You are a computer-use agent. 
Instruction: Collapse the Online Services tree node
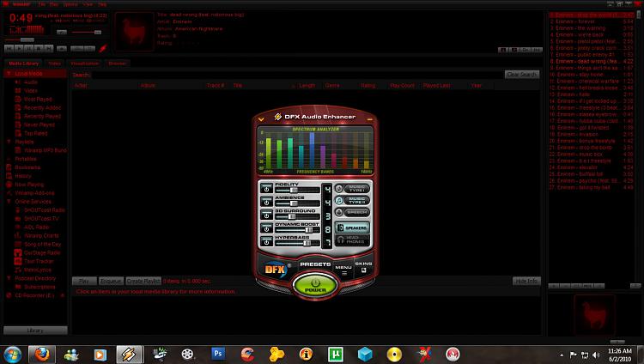[9, 202]
